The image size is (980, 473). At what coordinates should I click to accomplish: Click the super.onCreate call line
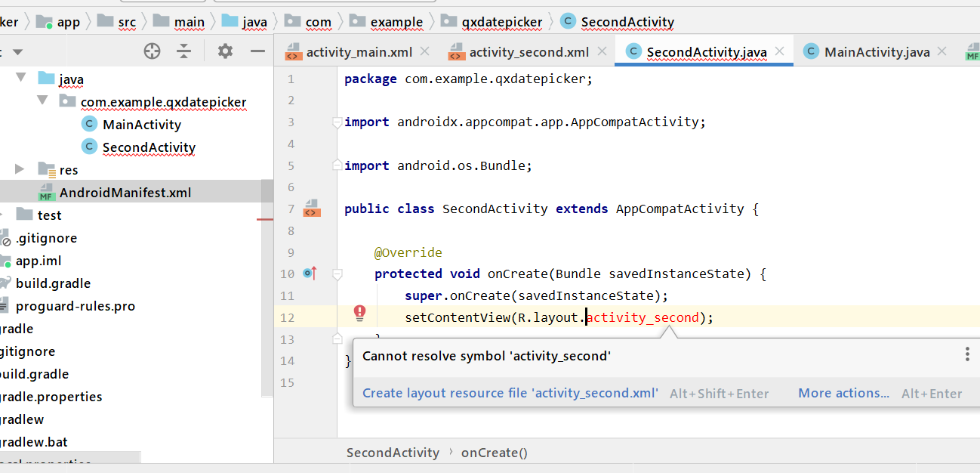[x=537, y=295]
